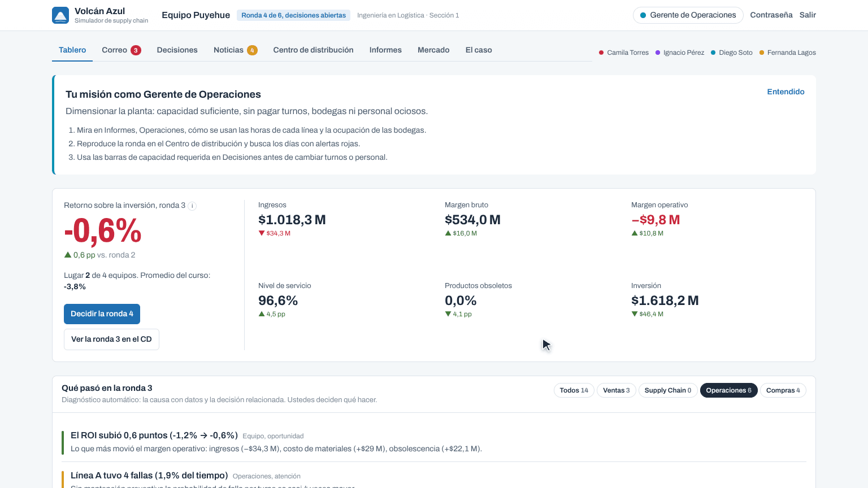Click Ver la ronda 3 en el CD
This screenshot has width=868, height=488.
click(x=111, y=339)
